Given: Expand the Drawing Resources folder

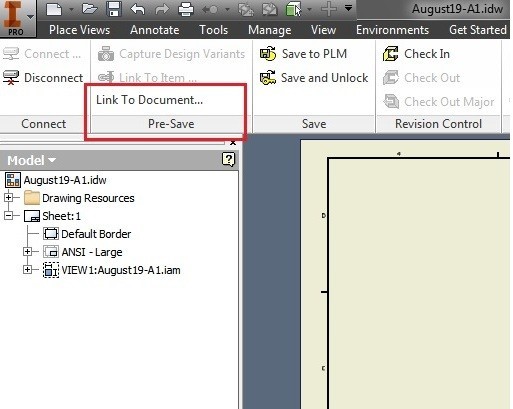Looking at the screenshot, I should click(9, 198).
